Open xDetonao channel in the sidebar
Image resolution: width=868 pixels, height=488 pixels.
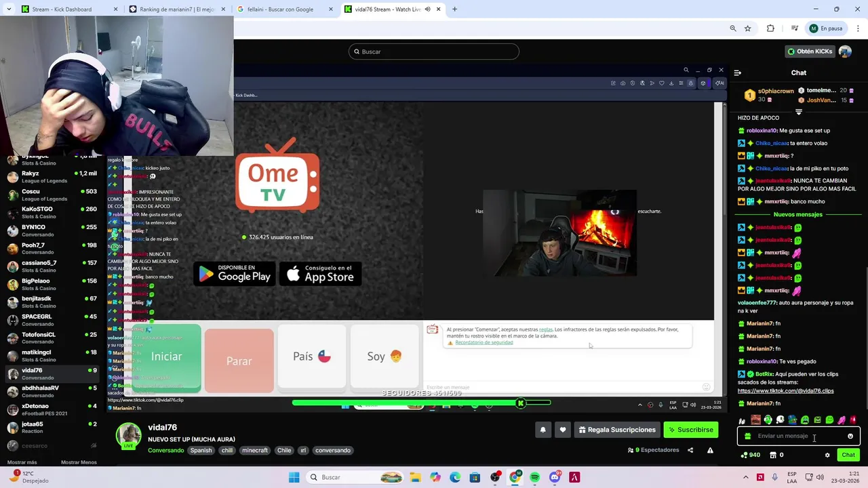pyautogui.click(x=52, y=409)
